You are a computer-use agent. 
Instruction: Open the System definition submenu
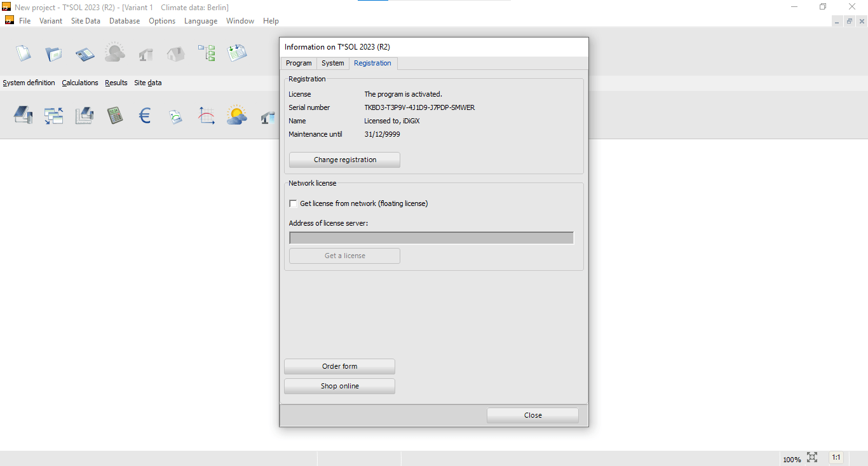pos(29,83)
